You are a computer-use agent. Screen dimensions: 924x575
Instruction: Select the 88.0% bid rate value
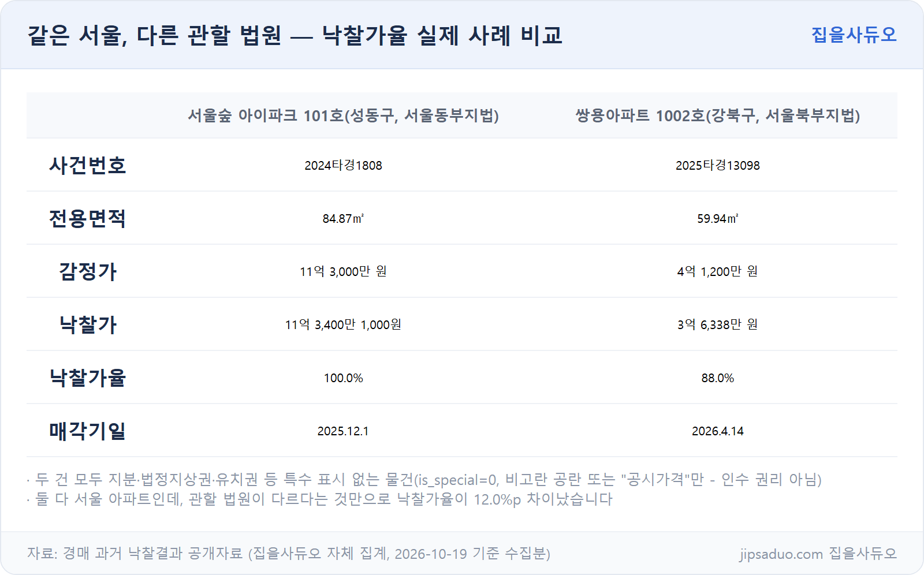[x=718, y=378]
